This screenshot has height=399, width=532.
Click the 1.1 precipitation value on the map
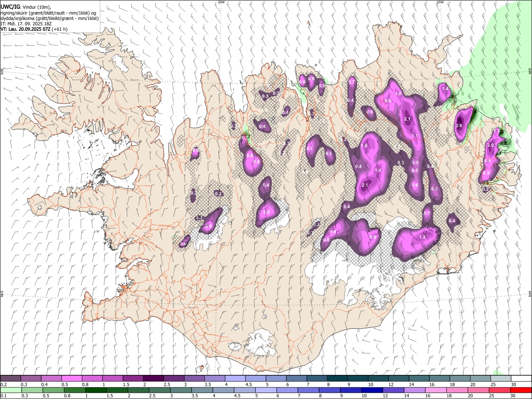click(x=415, y=136)
